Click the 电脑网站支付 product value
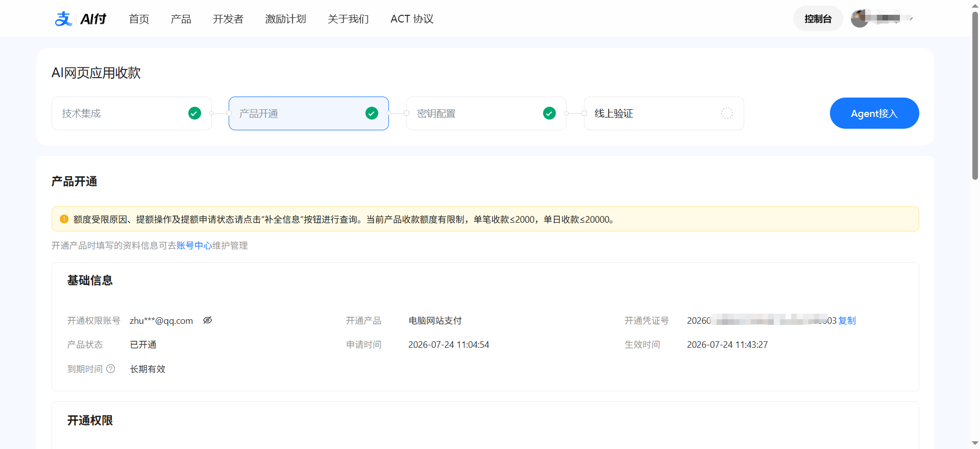Image resolution: width=980 pixels, height=449 pixels. (x=435, y=321)
